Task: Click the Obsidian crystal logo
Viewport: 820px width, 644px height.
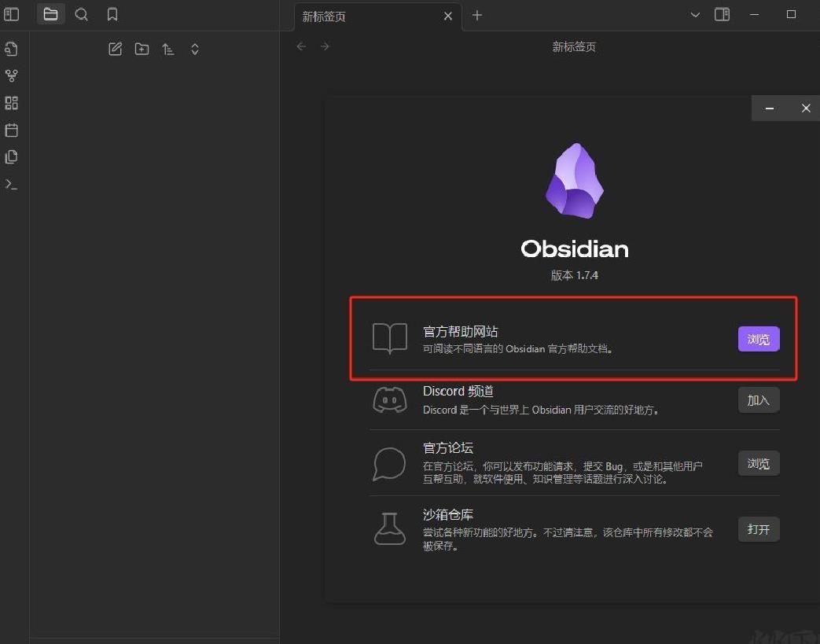Action: point(575,181)
